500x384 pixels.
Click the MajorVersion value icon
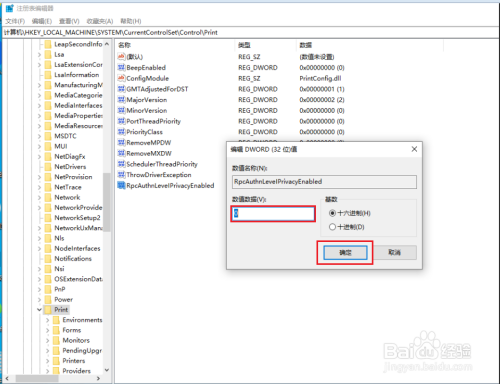point(121,100)
